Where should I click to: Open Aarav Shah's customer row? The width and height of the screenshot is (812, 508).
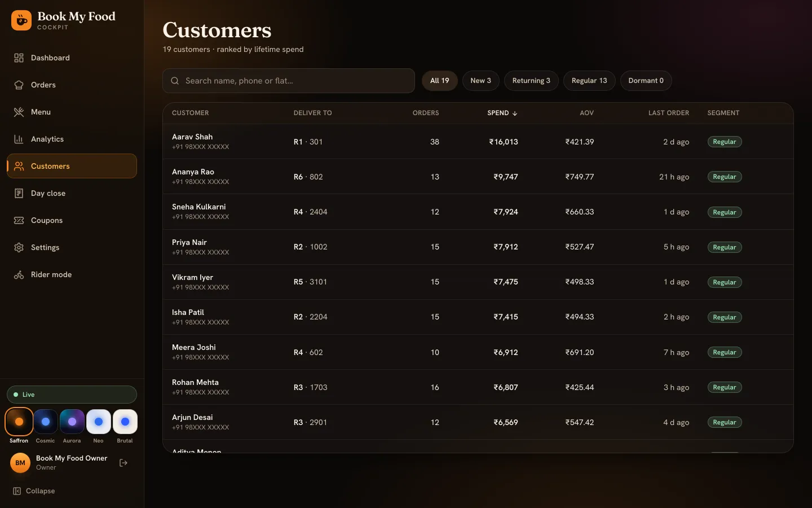point(478,142)
